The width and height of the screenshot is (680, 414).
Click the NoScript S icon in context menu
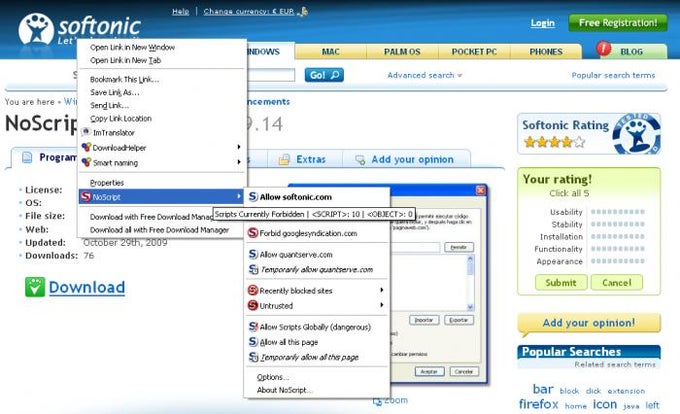point(85,196)
